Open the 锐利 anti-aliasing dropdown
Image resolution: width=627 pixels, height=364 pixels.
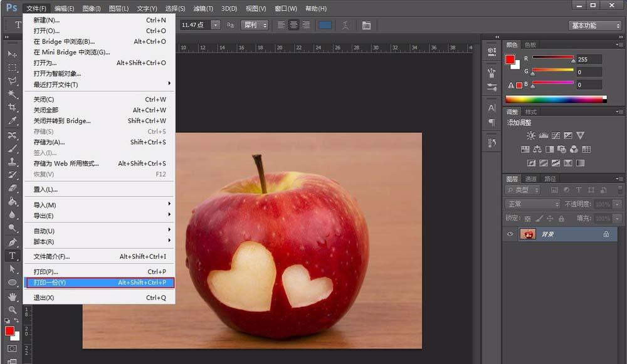pyautogui.click(x=255, y=25)
